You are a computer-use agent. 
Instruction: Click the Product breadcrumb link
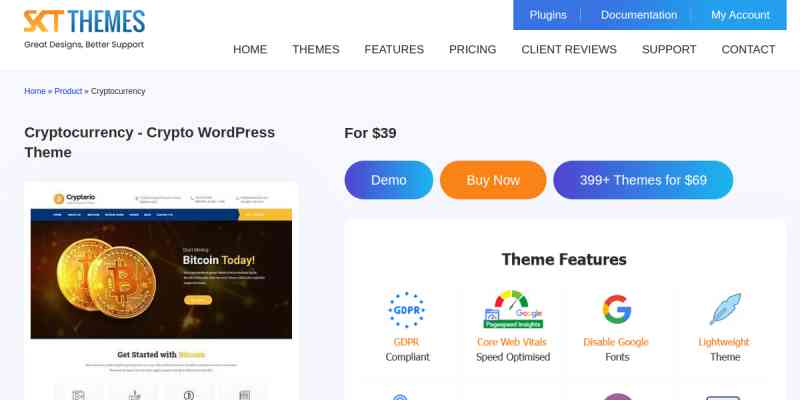[68, 91]
